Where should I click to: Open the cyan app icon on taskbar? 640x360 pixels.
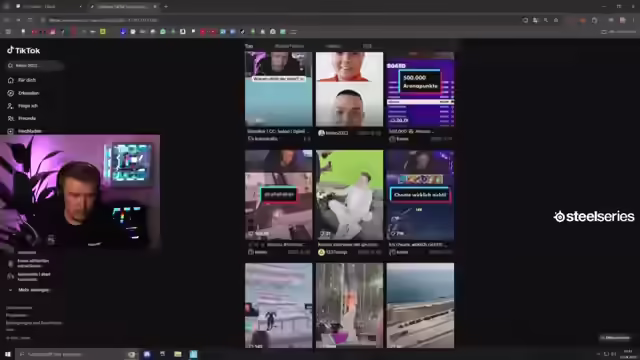[x=193, y=354]
